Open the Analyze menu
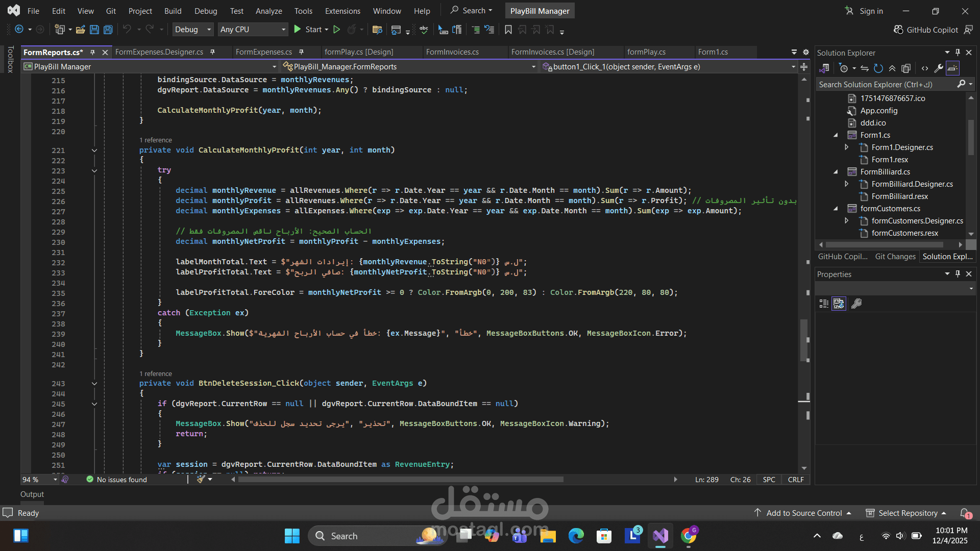 pyautogui.click(x=268, y=11)
